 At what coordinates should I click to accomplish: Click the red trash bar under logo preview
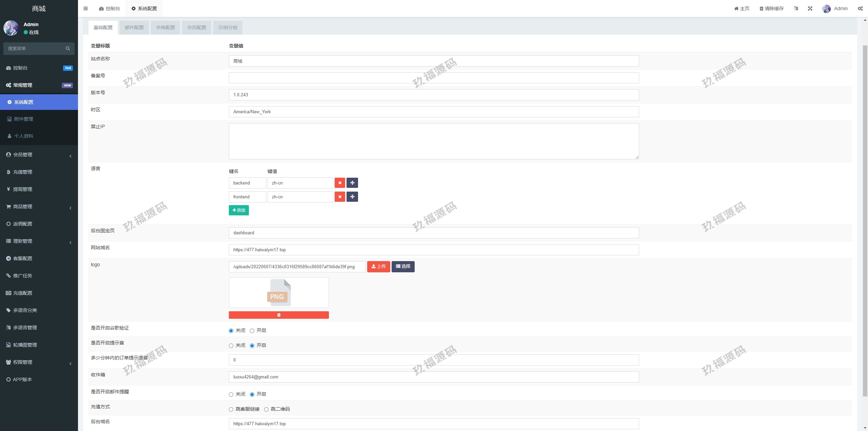[279, 315]
